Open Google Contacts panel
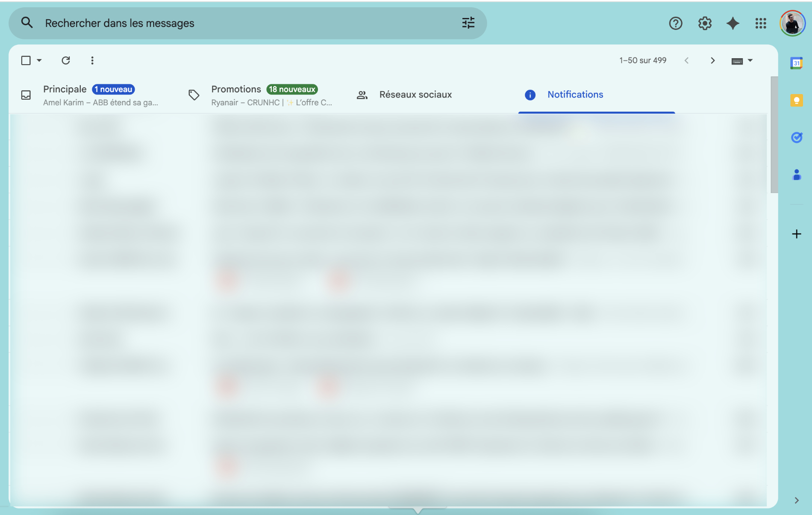 (796, 175)
